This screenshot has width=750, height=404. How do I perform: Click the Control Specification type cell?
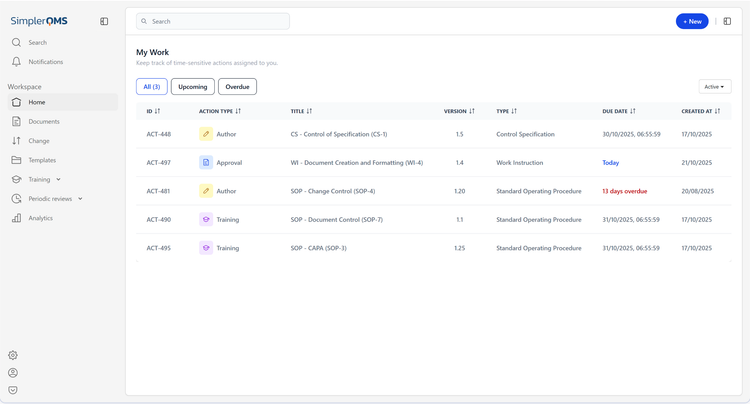[525, 134]
